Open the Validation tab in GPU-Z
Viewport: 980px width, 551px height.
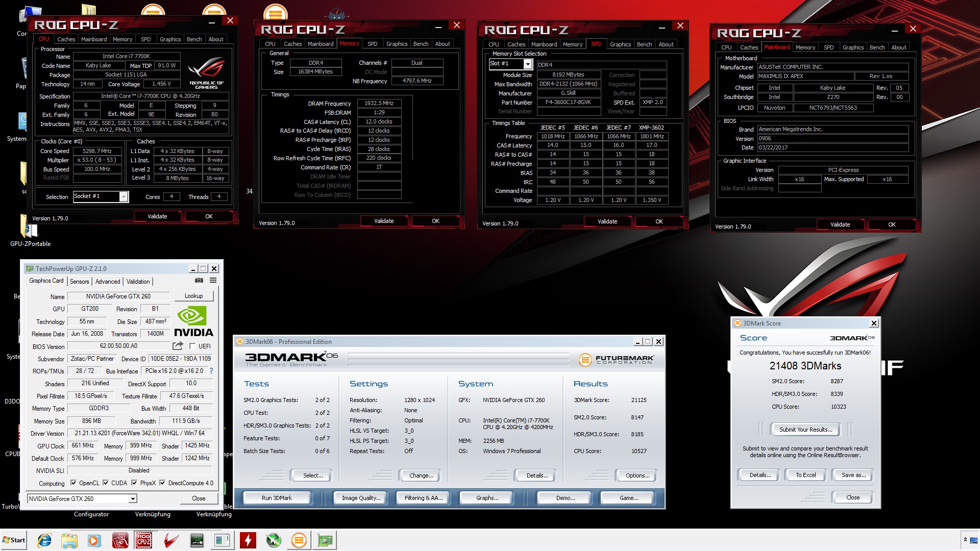point(138,282)
